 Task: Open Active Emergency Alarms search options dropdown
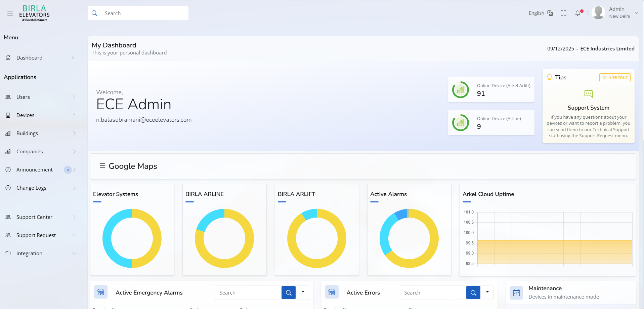point(303,292)
